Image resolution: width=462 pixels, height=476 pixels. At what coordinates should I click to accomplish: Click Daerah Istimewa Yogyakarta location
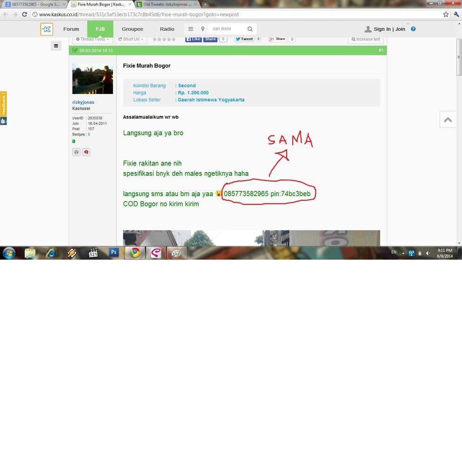(211, 100)
